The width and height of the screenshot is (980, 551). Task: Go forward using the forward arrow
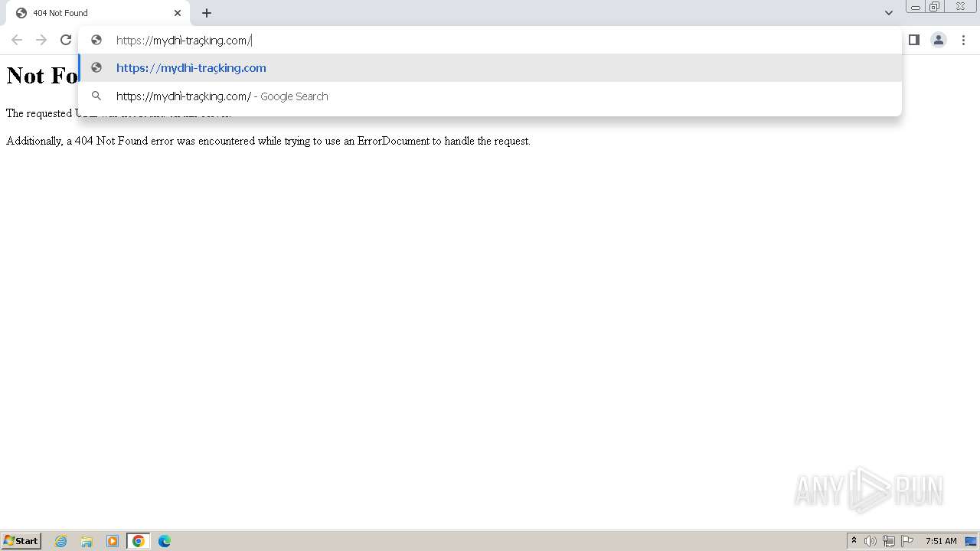coord(41,40)
